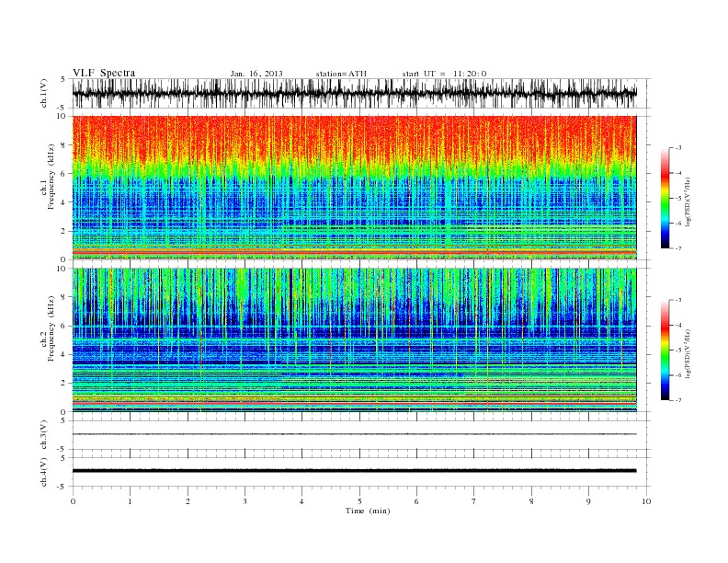The image size is (728, 563).
Task: Click the ch.1 spectrogram color scale bar
Action: tap(665, 199)
